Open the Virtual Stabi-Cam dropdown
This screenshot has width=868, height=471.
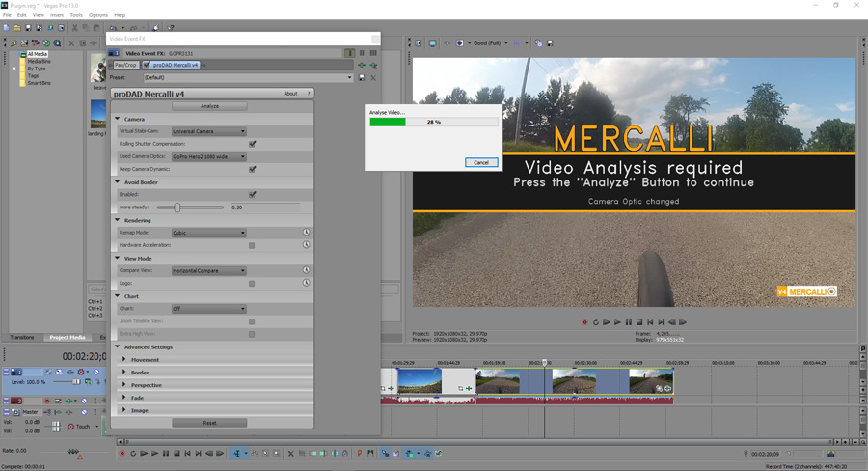tap(208, 131)
